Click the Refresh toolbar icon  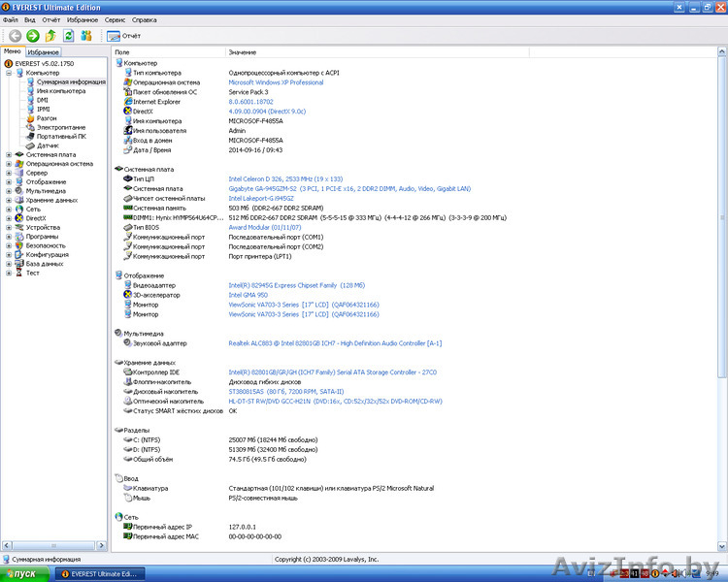68,36
